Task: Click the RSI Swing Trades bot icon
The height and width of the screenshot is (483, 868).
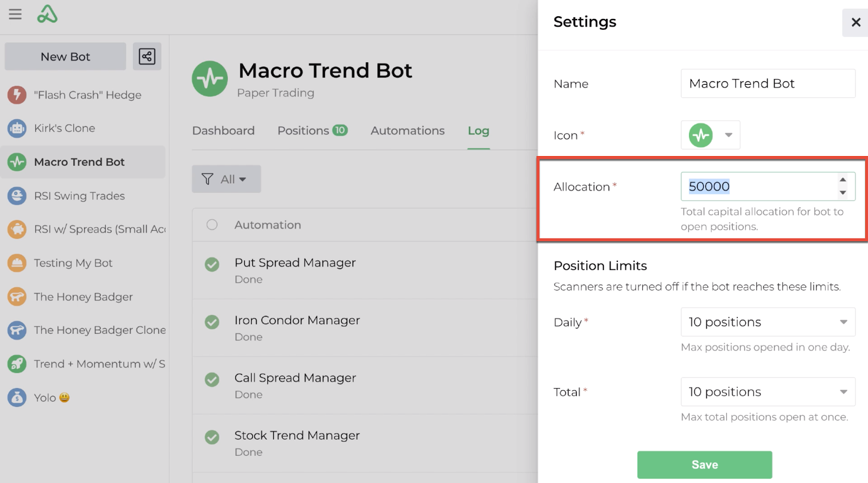Action: [x=17, y=196]
